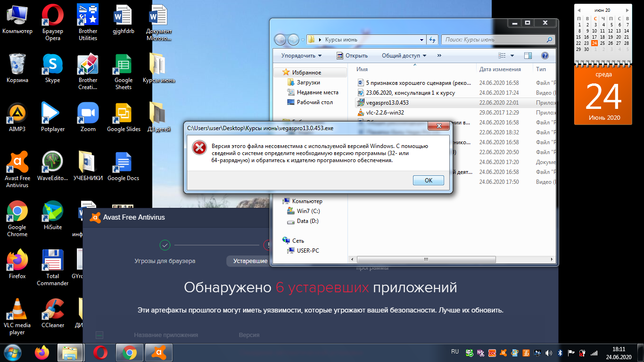Image resolution: width=644 pixels, height=362 pixels.
Task: Launch Potplayer from the desktop
Action: (x=53, y=117)
